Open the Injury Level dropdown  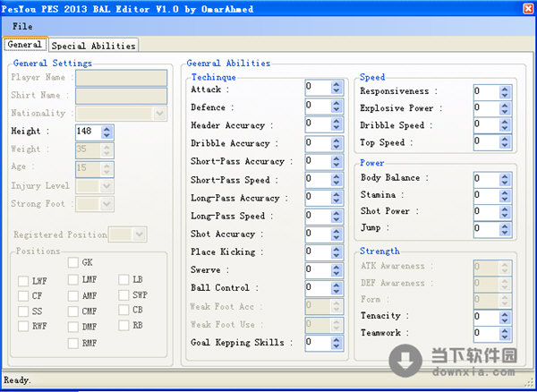point(107,186)
